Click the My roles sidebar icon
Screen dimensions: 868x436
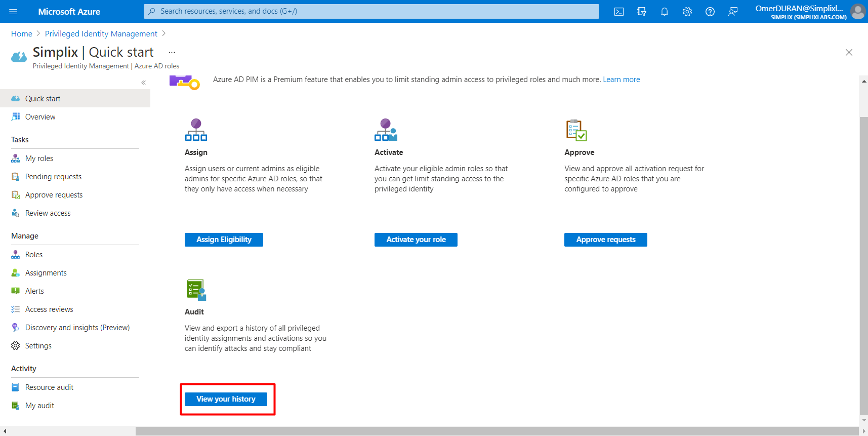(x=16, y=158)
